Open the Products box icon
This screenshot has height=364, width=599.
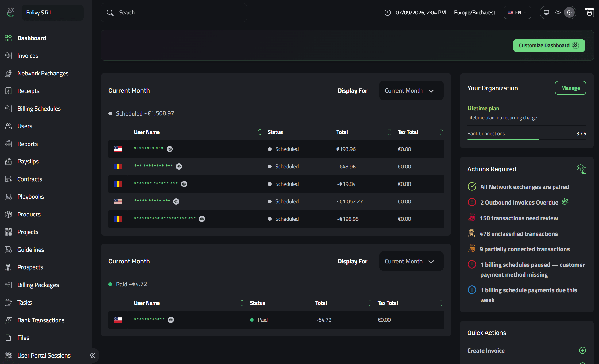pyautogui.click(x=8, y=214)
